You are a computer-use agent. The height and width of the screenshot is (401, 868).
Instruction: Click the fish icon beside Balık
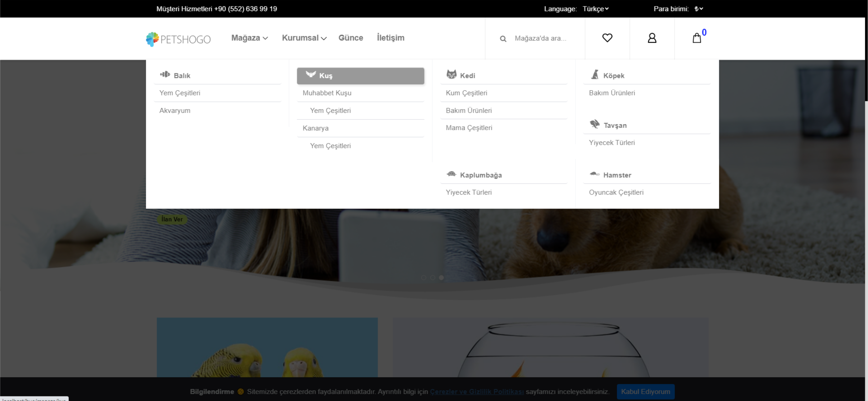(165, 74)
